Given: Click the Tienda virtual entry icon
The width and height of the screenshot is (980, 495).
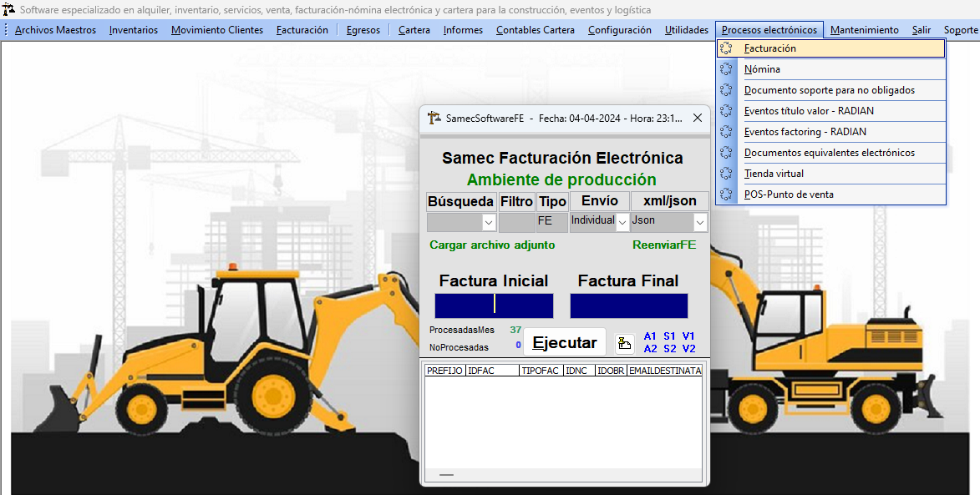Looking at the screenshot, I should tap(726, 173).
